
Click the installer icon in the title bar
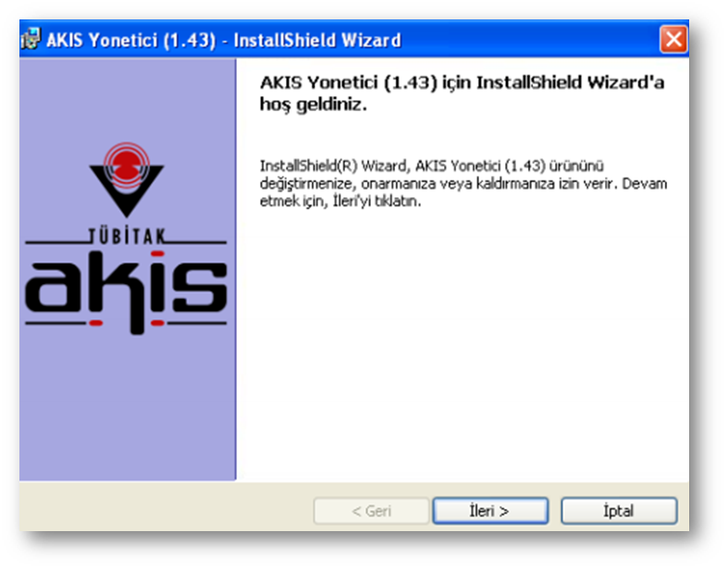pyautogui.click(x=31, y=39)
